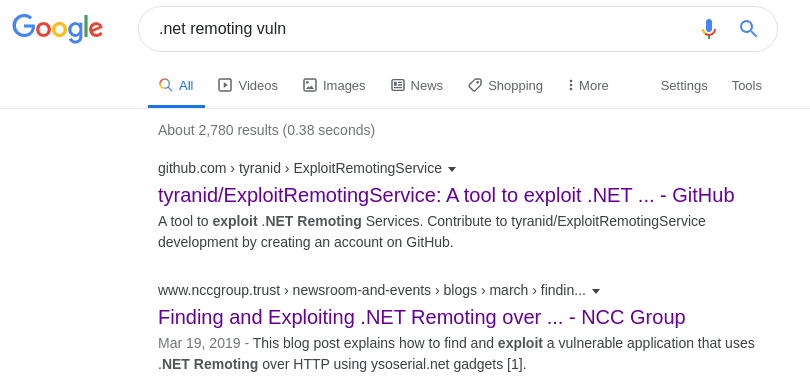Image resolution: width=810 pixels, height=382 pixels.
Task: Open the More three-dots menu
Action: coord(588,85)
